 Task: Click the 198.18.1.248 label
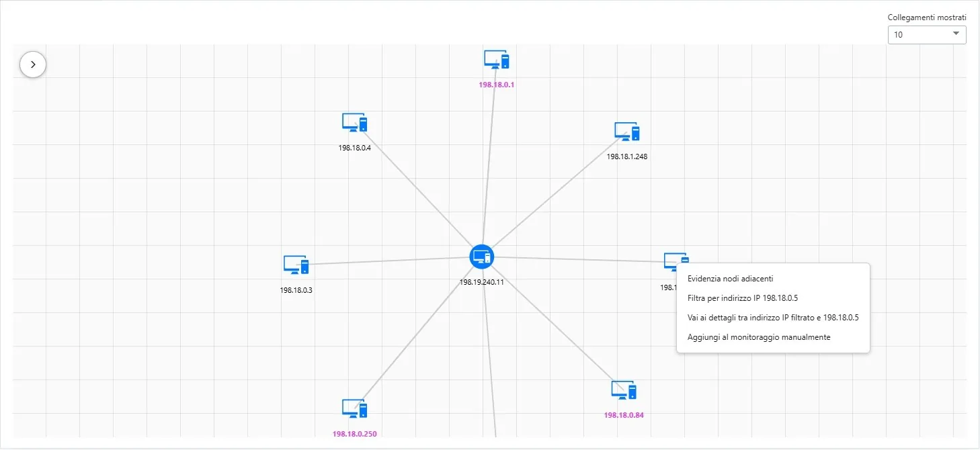point(627,156)
